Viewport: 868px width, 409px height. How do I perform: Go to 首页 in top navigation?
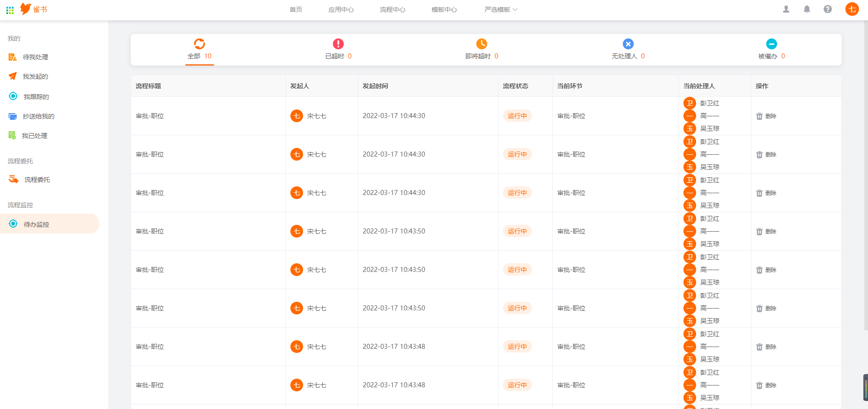click(296, 10)
